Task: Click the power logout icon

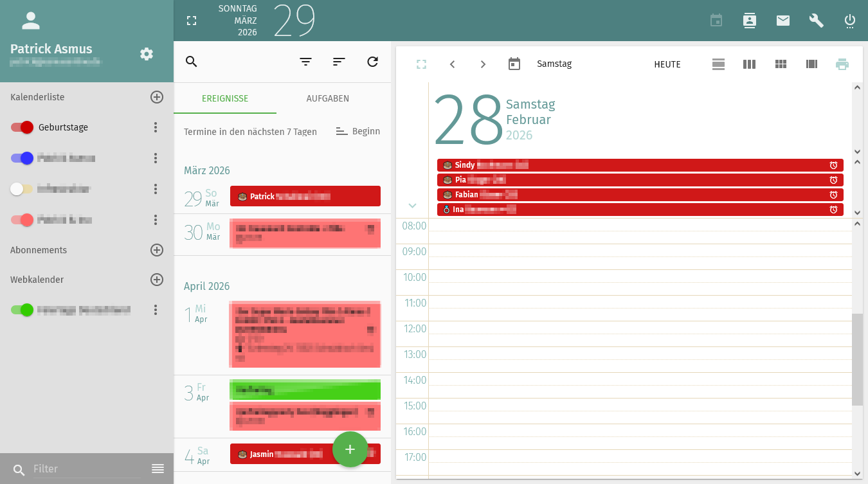Action: click(x=849, y=21)
